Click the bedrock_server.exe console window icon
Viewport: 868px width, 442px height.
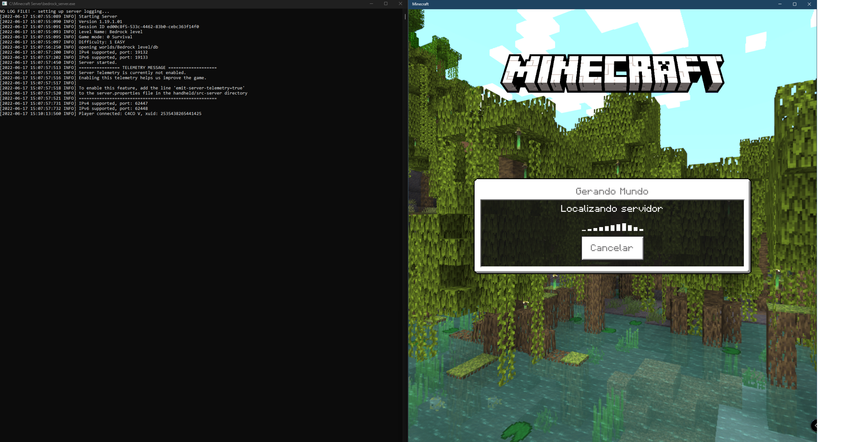4,3
